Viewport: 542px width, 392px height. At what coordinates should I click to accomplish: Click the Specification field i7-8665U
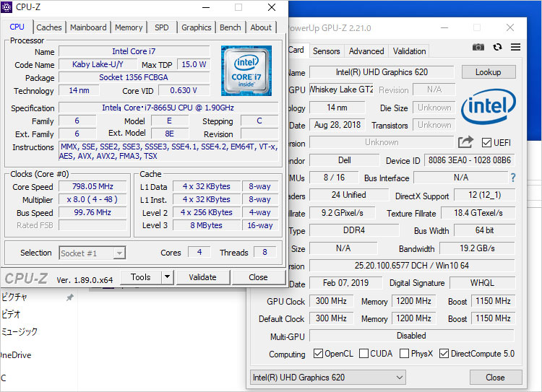click(x=168, y=108)
